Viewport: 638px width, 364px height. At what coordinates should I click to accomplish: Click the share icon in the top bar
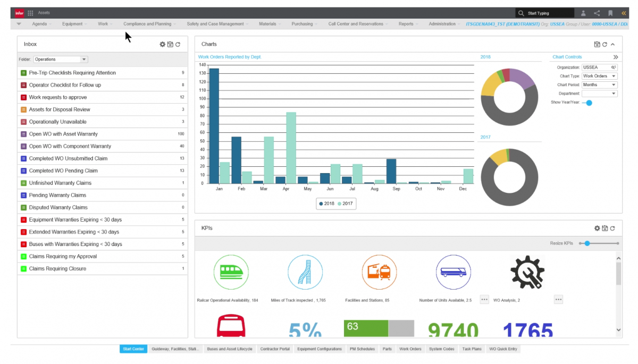pos(597,13)
